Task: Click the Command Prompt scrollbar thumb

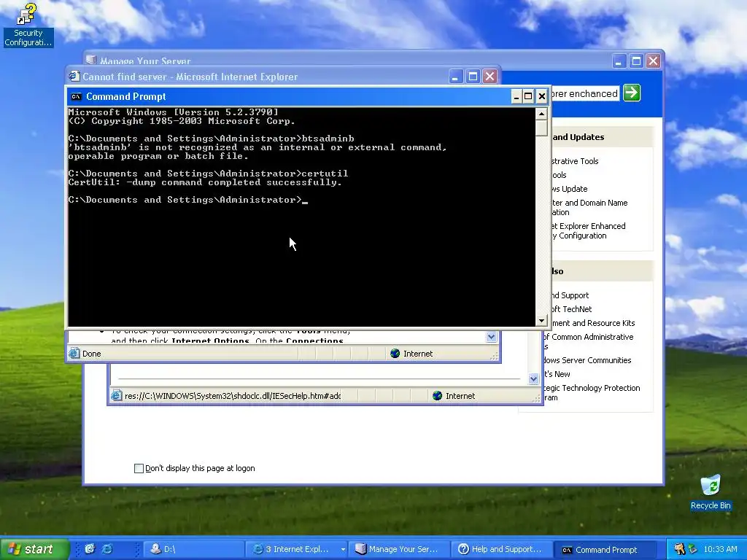Action: [541, 128]
